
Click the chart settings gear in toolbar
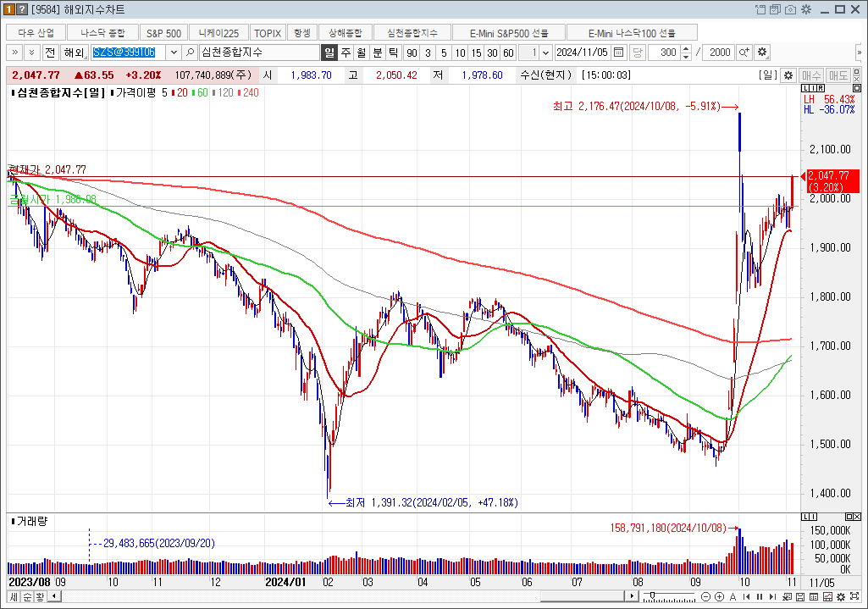point(762,53)
